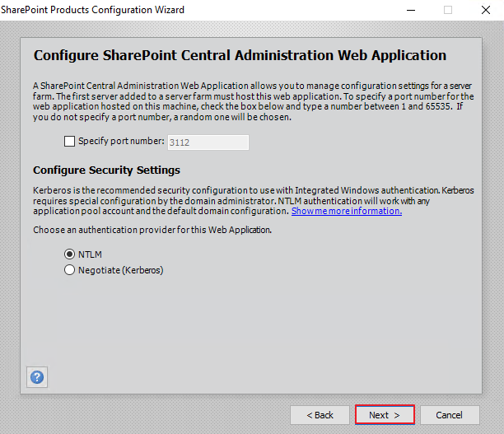Click the Next button
The width and height of the screenshot is (504, 434).
pos(385,415)
